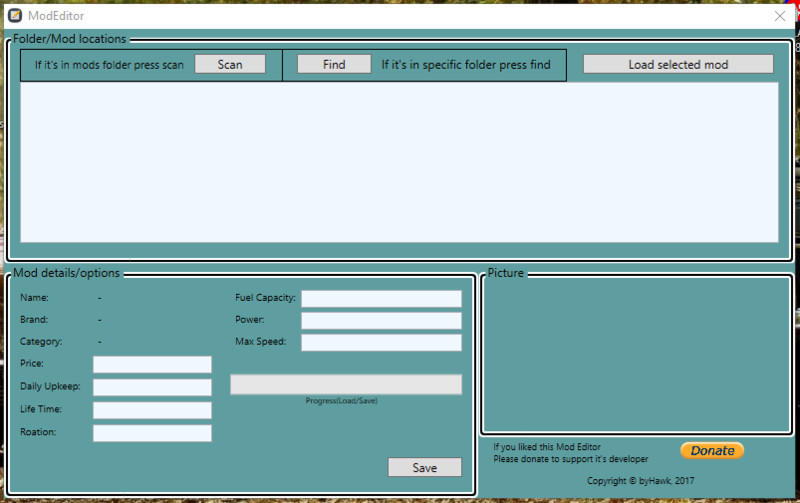Click the byHawk copyright text

[640, 481]
